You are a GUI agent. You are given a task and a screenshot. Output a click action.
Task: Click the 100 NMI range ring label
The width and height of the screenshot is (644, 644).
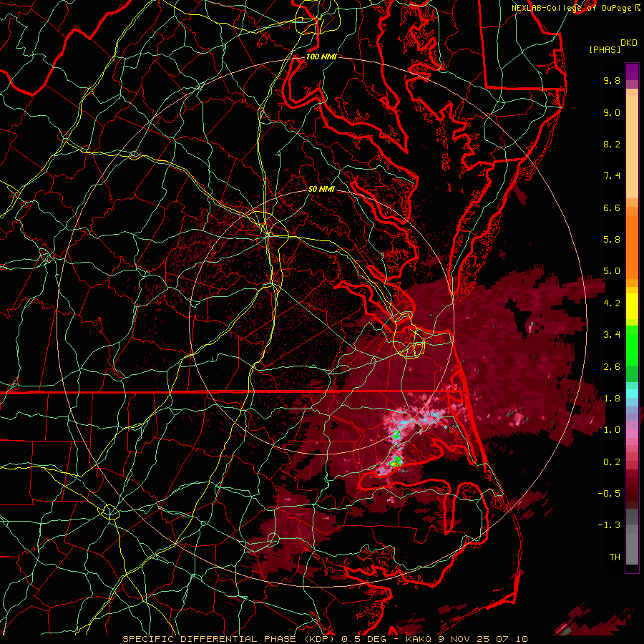[x=321, y=57]
